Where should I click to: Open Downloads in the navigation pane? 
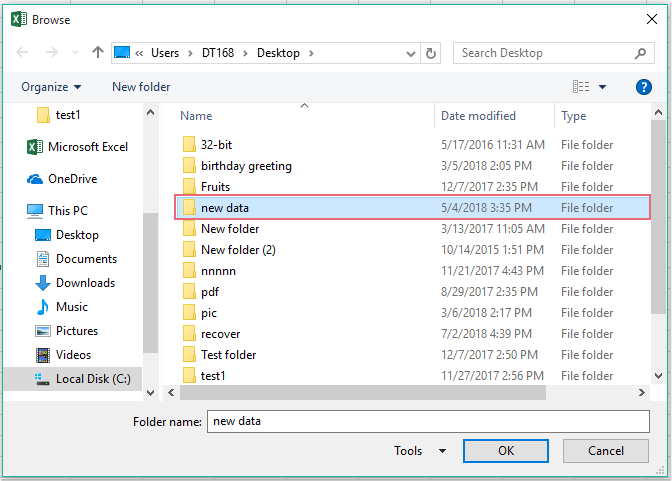tap(75, 283)
